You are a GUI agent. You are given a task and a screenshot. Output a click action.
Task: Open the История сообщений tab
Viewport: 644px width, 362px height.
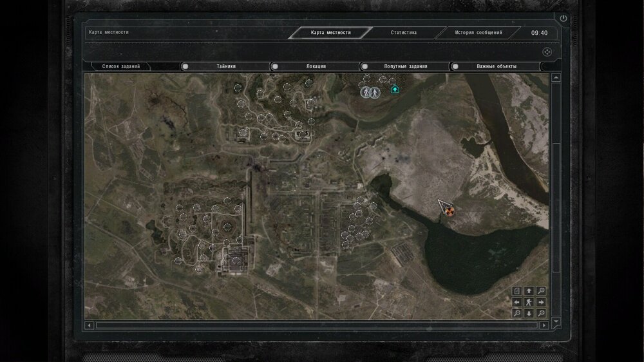click(478, 32)
